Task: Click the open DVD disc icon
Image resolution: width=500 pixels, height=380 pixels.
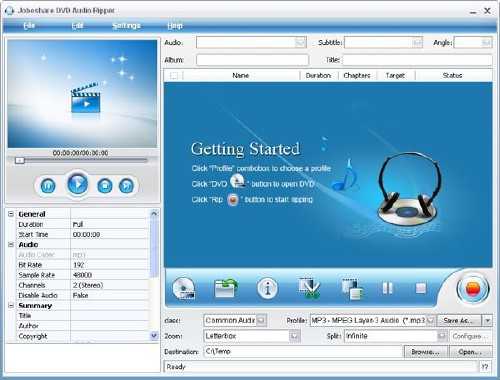Action: (184, 288)
